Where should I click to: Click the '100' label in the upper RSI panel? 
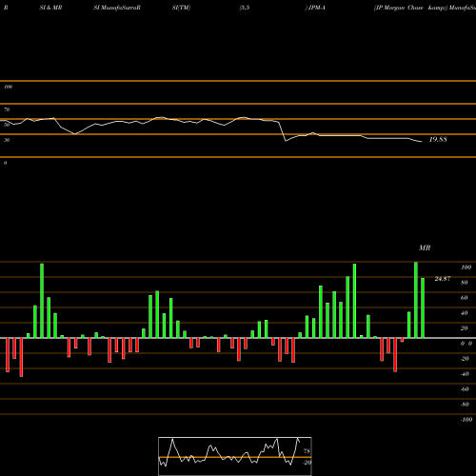(8, 87)
